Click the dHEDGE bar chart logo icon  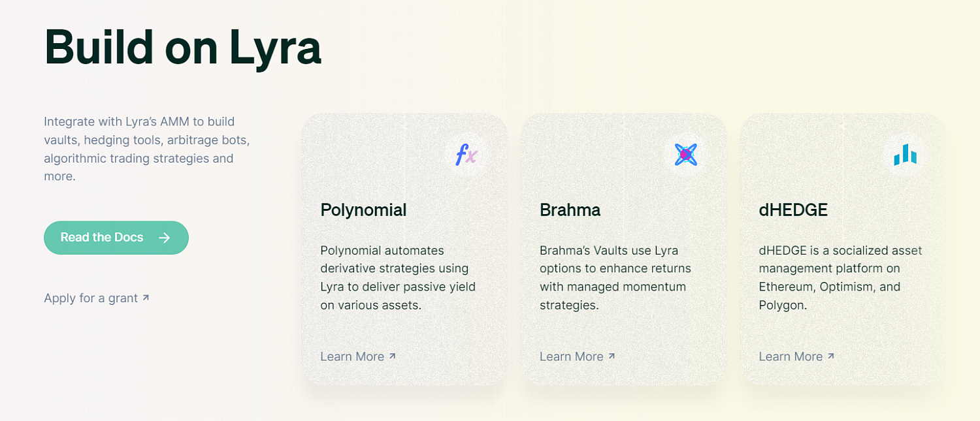905,155
